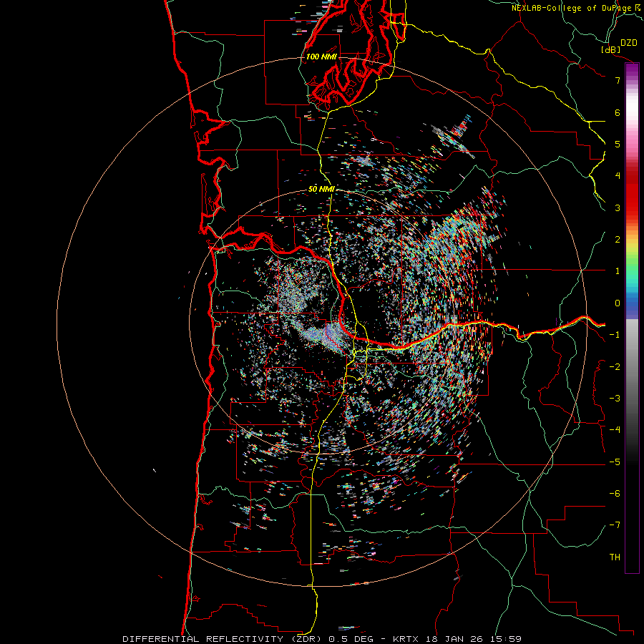Click the -2 value on the color scale
This screenshot has height=644, width=644.
[x=615, y=367]
